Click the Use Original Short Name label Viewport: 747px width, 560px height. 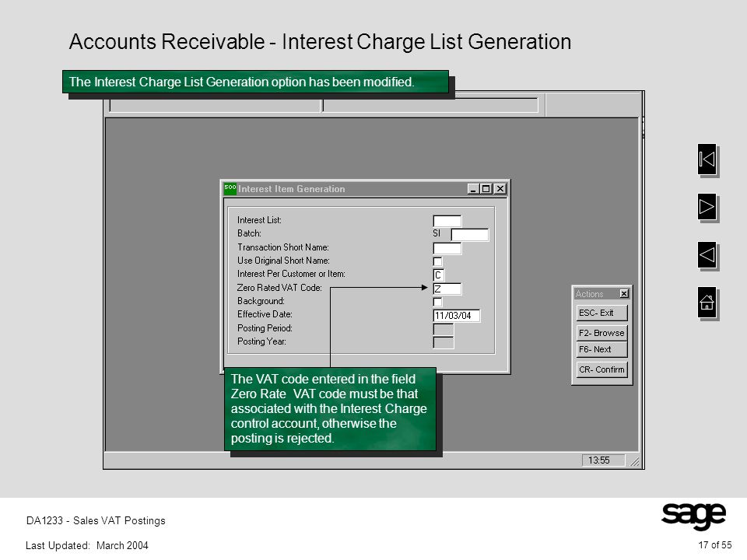(283, 261)
